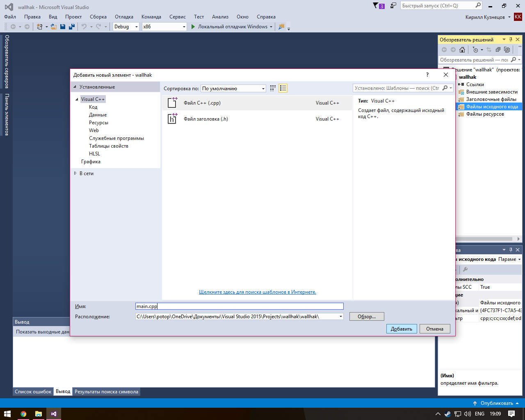Viewport: 525px width, 420px height.
Task: Click the Windows Start button
Action: (x=7, y=414)
